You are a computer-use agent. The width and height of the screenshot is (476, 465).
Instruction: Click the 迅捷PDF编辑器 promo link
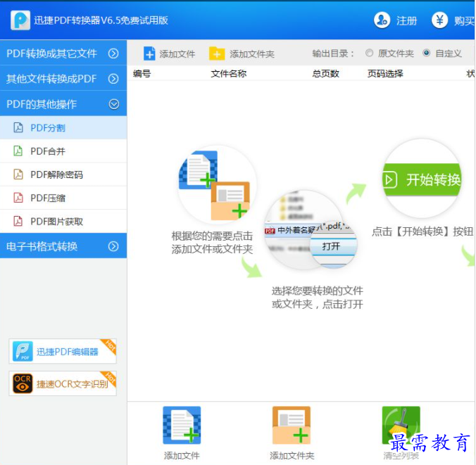pos(63,351)
